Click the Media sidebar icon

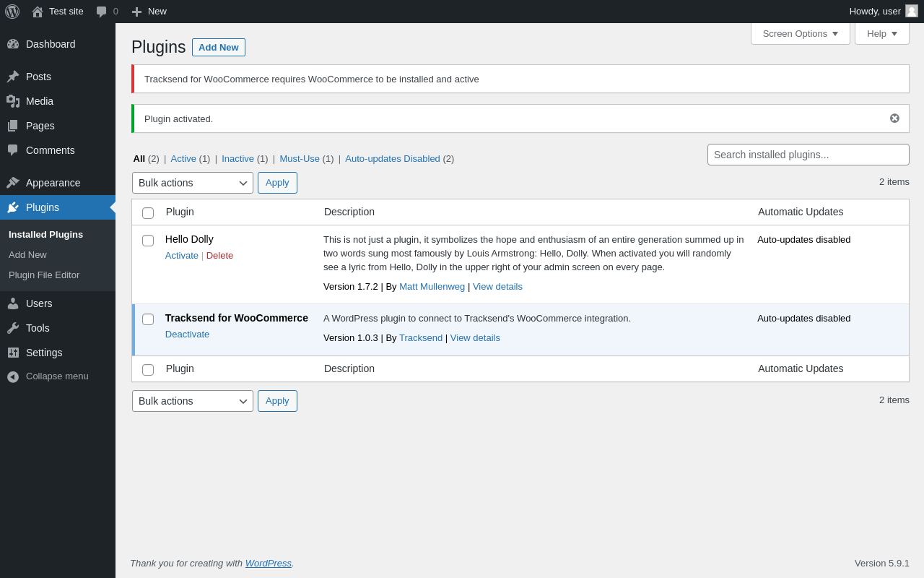[13, 101]
